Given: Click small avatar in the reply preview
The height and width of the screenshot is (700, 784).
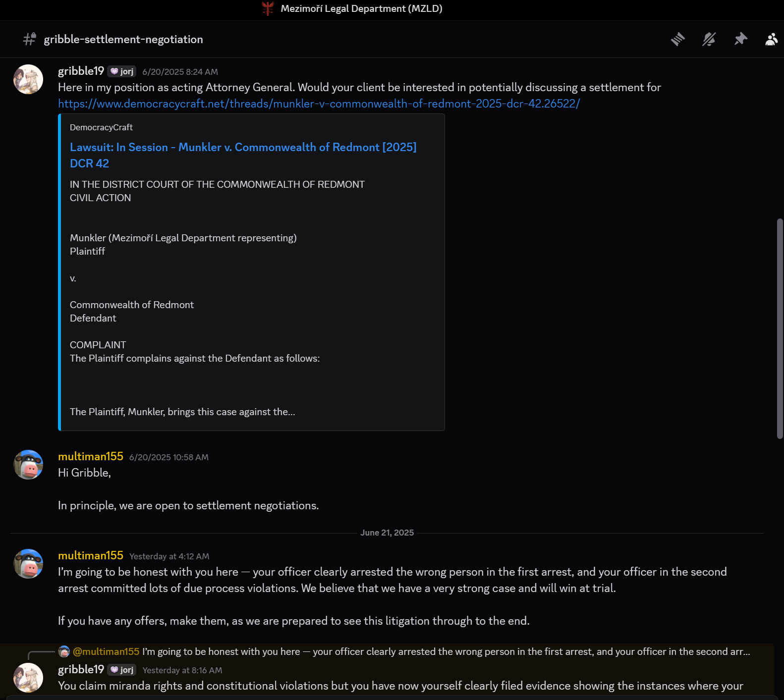Looking at the screenshot, I should 64,651.
